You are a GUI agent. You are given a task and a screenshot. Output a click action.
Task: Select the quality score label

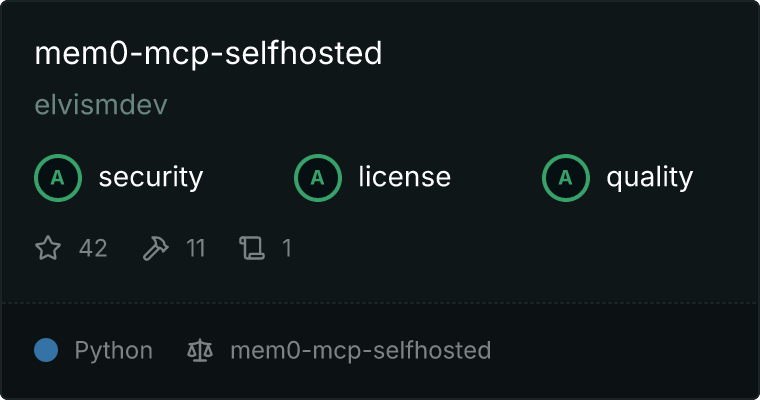[649, 177]
